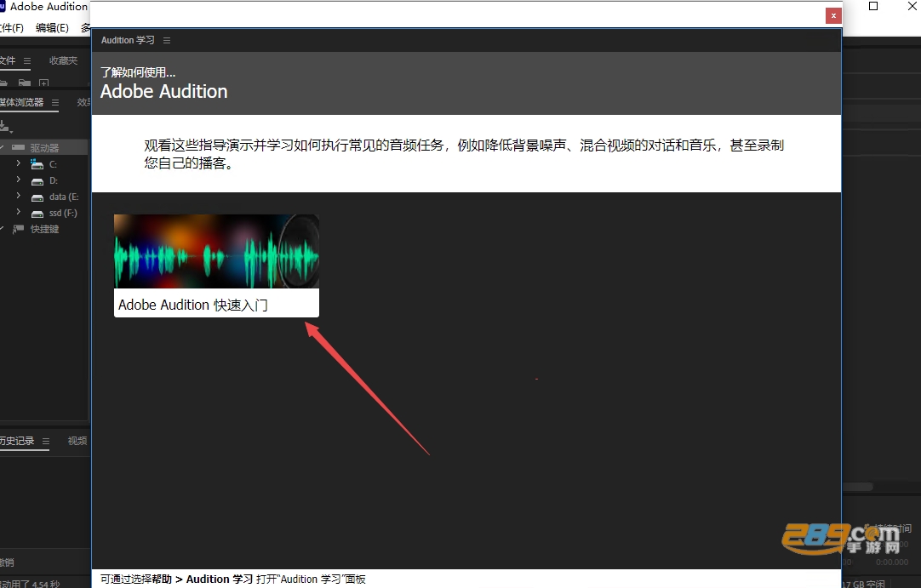Switch to the 视频 tab
This screenshot has height=588, width=921.
pyautogui.click(x=77, y=441)
